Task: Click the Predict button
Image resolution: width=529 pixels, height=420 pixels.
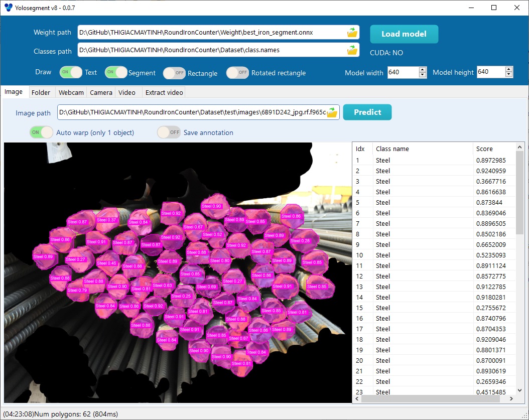Action: coord(367,112)
